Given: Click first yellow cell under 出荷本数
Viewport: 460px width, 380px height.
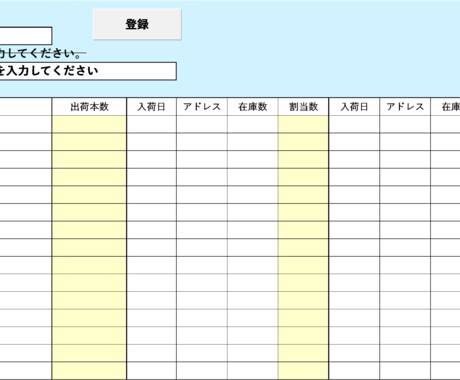Looking at the screenshot, I should [x=89, y=124].
